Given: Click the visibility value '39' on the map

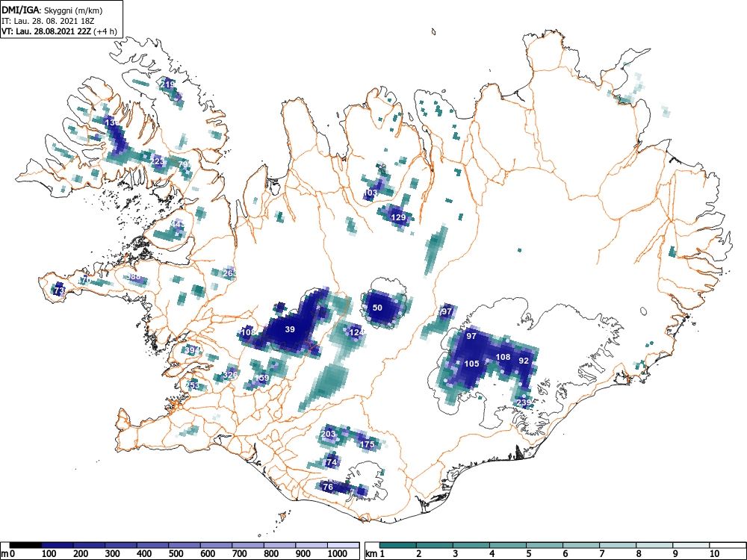Looking at the screenshot, I should point(290,329).
